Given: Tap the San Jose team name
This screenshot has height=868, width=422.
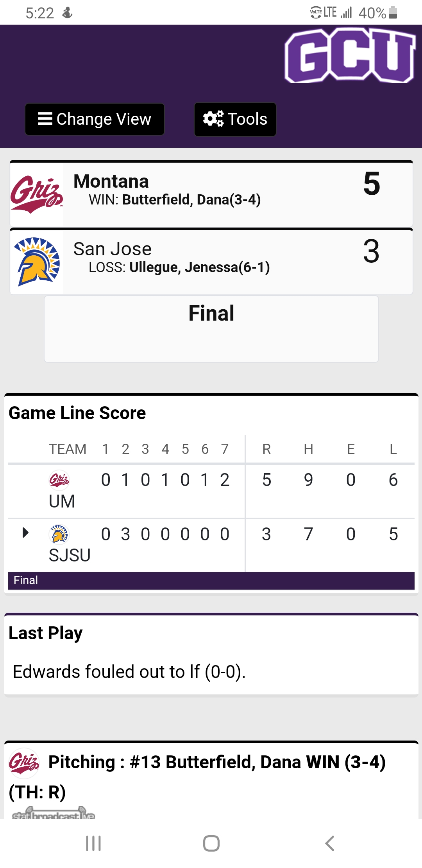Looking at the screenshot, I should point(113,249).
